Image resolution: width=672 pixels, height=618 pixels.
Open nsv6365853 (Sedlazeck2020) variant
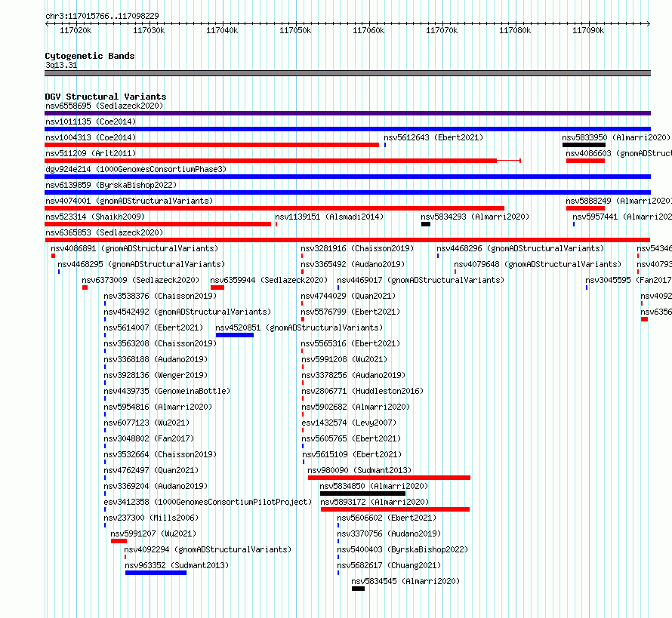coord(104,232)
